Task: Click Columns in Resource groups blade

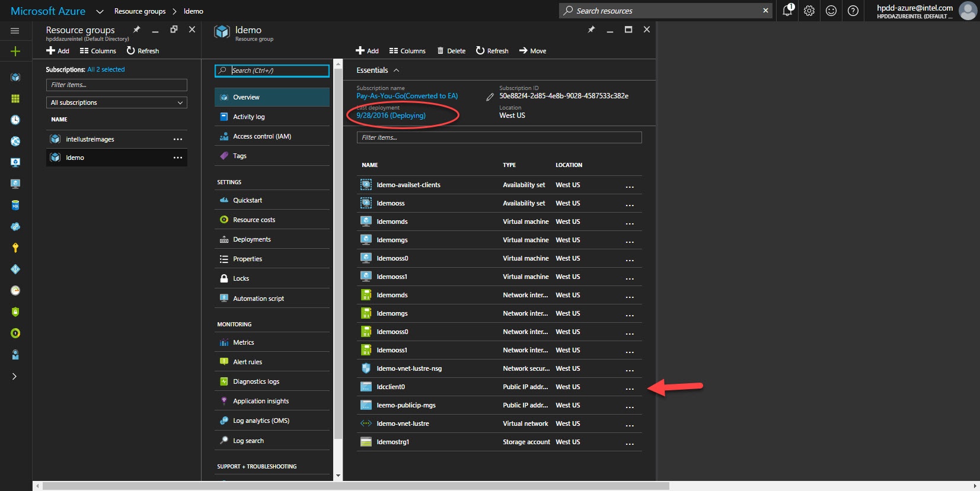Action: pos(98,51)
